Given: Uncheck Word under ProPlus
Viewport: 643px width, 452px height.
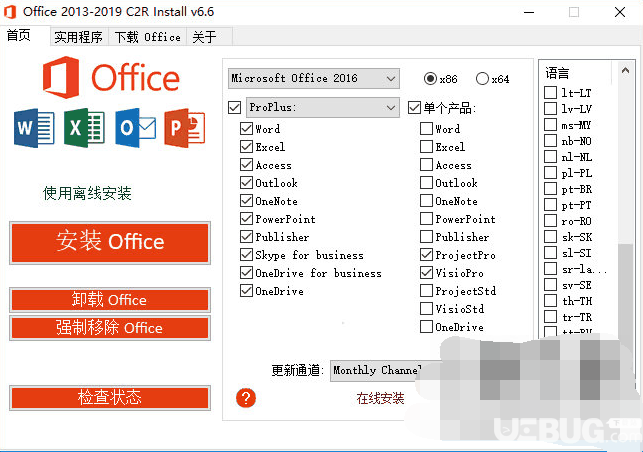Looking at the screenshot, I should pyautogui.click(x=246, y=129).
